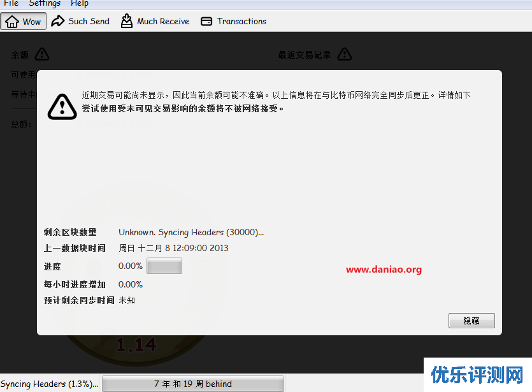Viewport: 532px width, 392px height.
Task: Click the home icon on the Wow tab
Action: [12, 21]
